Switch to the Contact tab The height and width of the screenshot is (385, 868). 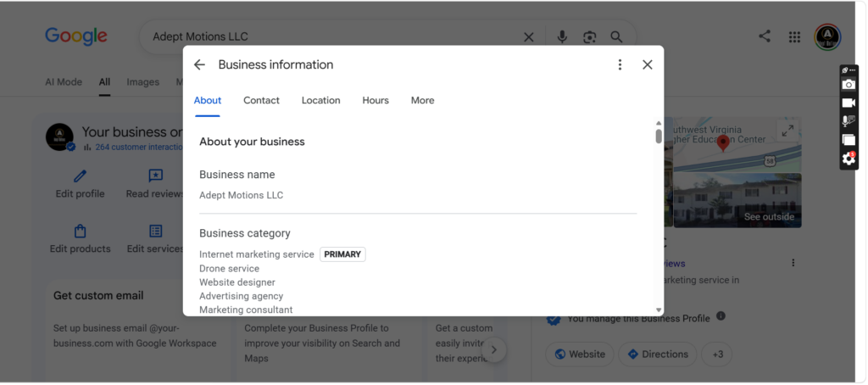(261, 100)
